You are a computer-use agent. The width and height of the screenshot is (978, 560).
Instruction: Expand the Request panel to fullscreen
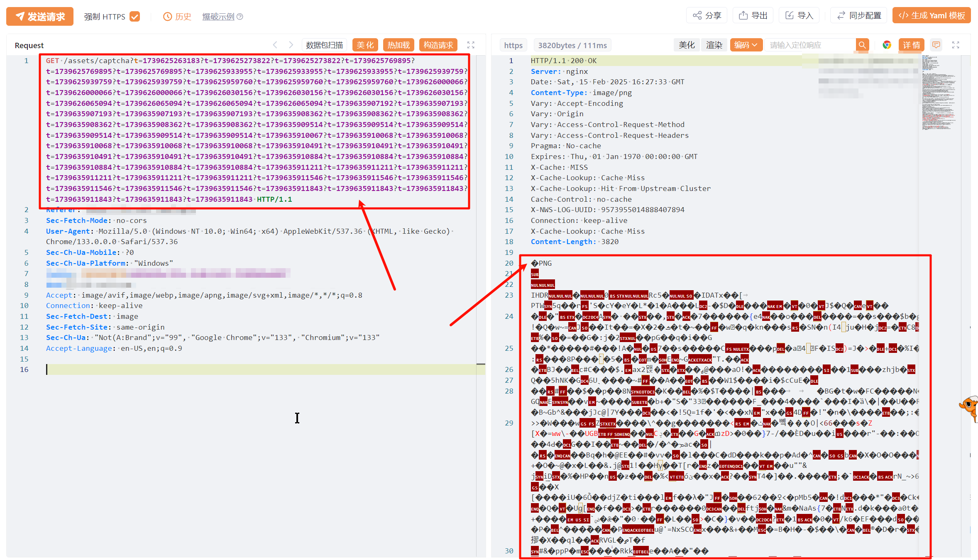[471, 45]
